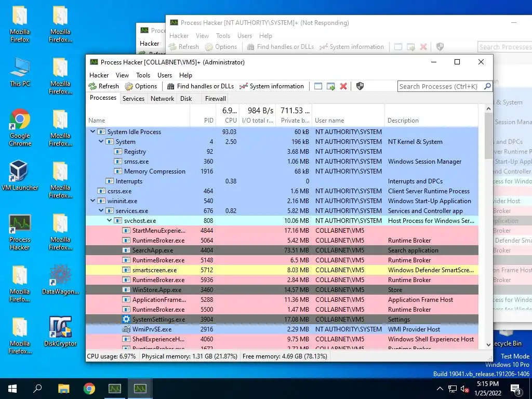The image size is (532, 399).
Task: Open the Hacker menu
Action: [99, 75]
